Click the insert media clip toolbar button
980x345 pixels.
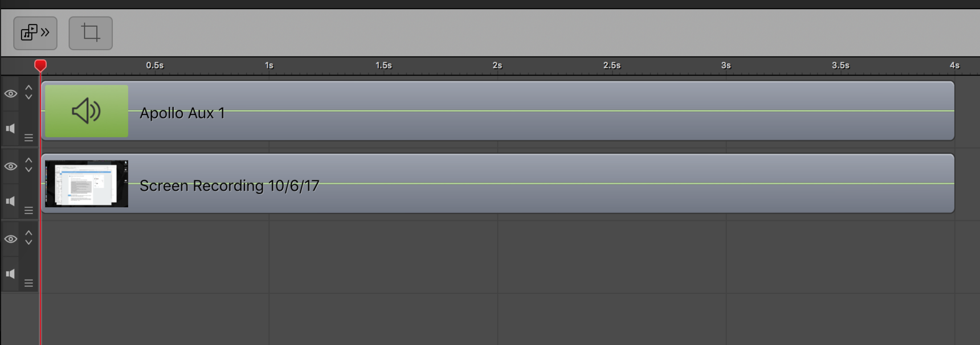click(35, 33)
